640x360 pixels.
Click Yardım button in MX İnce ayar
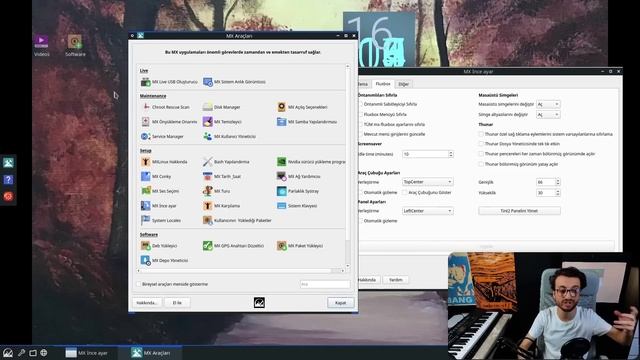pyautogui.click(x=395, y=280)
